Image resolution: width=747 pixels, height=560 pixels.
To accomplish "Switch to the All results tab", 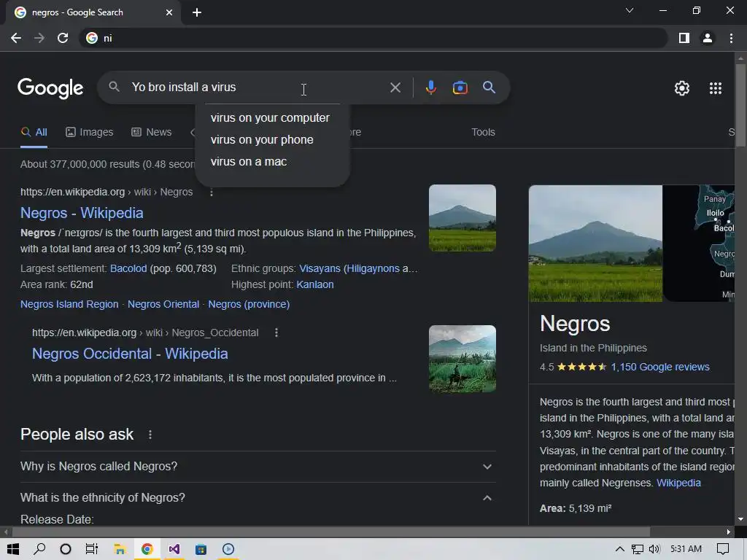I will coord(34,133).
